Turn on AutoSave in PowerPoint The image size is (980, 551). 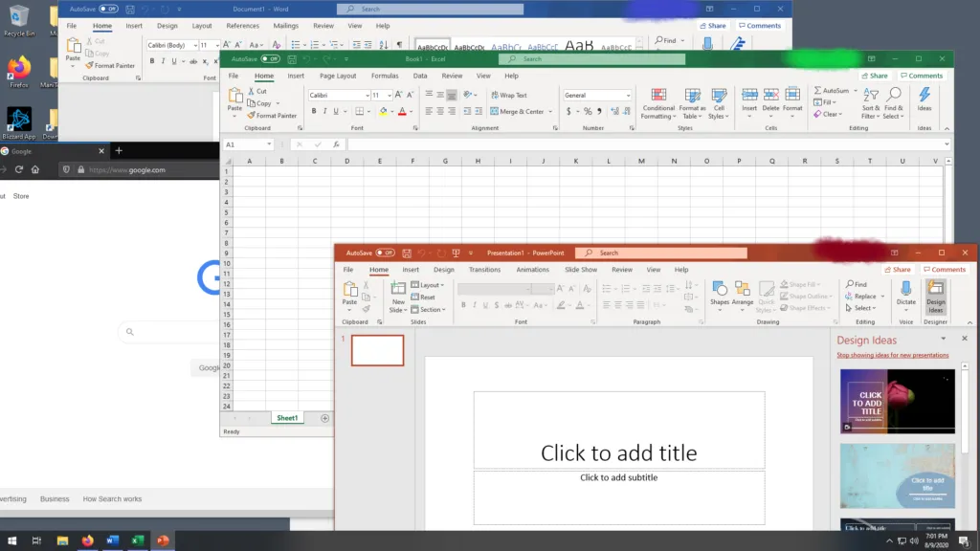click(385, 253)
